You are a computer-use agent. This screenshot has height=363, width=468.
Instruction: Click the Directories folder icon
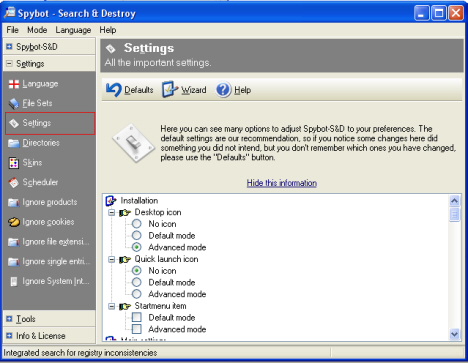tap(14, 143)
